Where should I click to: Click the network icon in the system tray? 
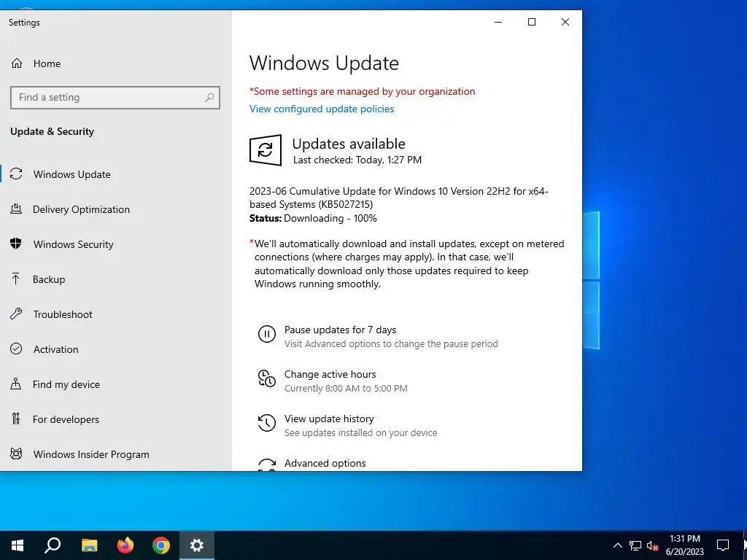tap(635, 545)
